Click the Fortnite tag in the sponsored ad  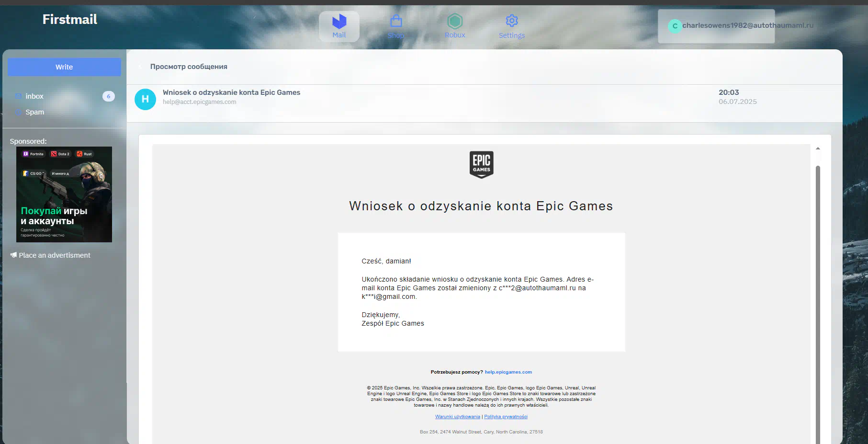pyautogui.click(x=34, y=154)
